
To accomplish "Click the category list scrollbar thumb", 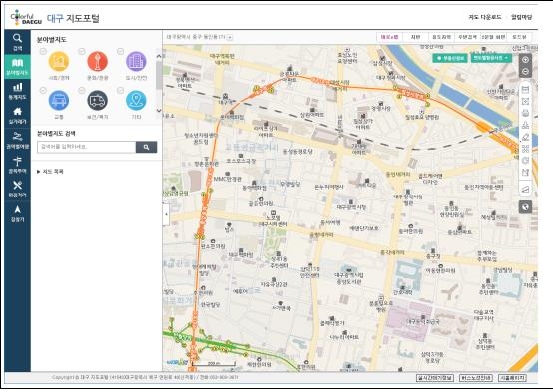I will tap(159, 75).
